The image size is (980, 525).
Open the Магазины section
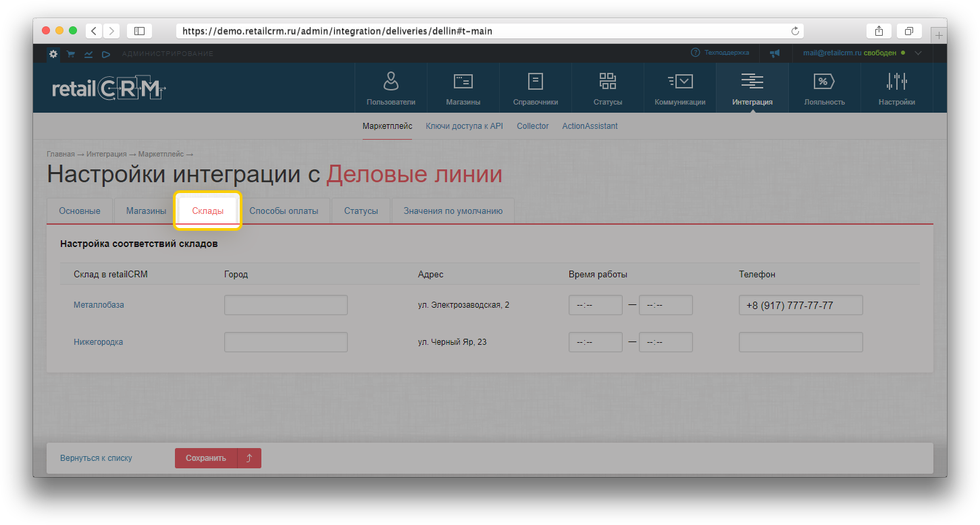[463, 88]
